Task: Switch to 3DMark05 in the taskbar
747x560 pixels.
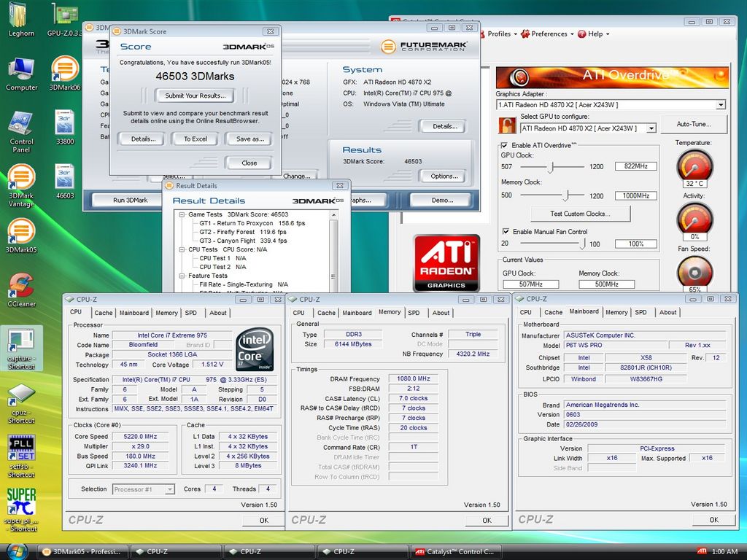Action: click(84, 551)
